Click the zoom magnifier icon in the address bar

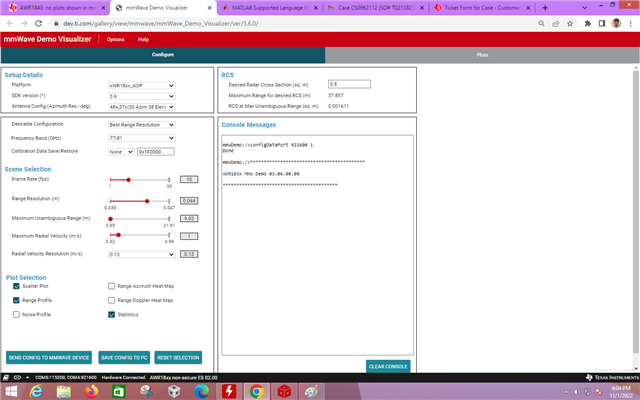point(541,23)
